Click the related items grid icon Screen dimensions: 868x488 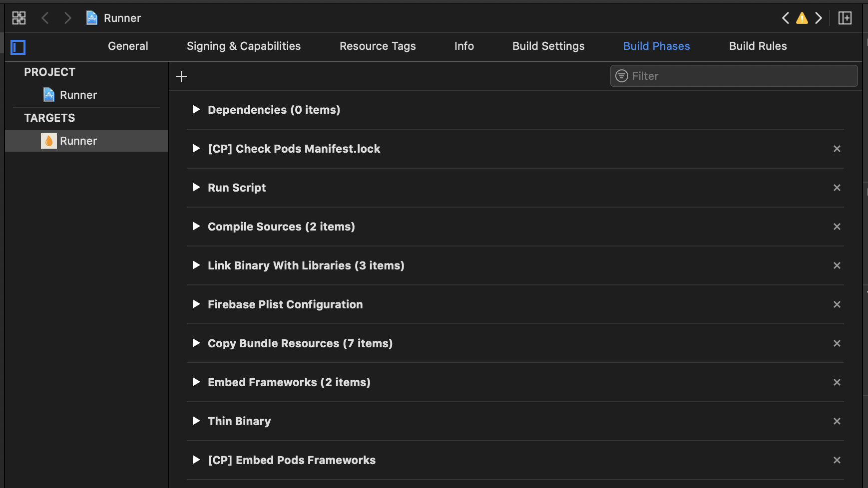point(18,17)
